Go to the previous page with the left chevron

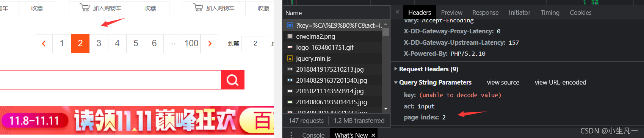coord(44,44)
